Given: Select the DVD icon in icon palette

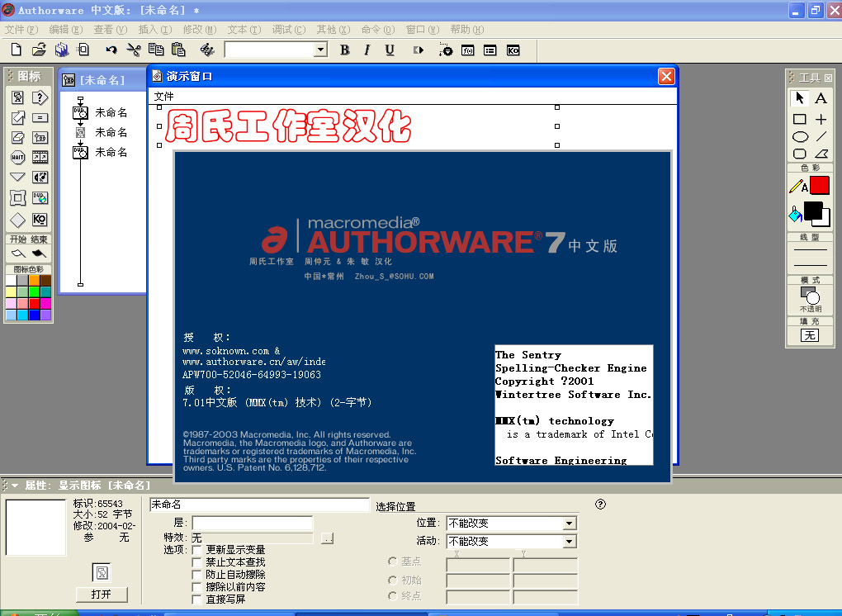Looking at the screenshot, I should point(40,198).
